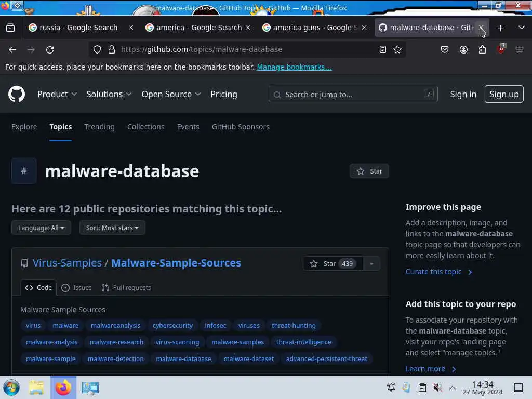This screenshot has width=532, height=399.
Task: Open the tracking protection shield icon
Action: (x=97, y=49)
